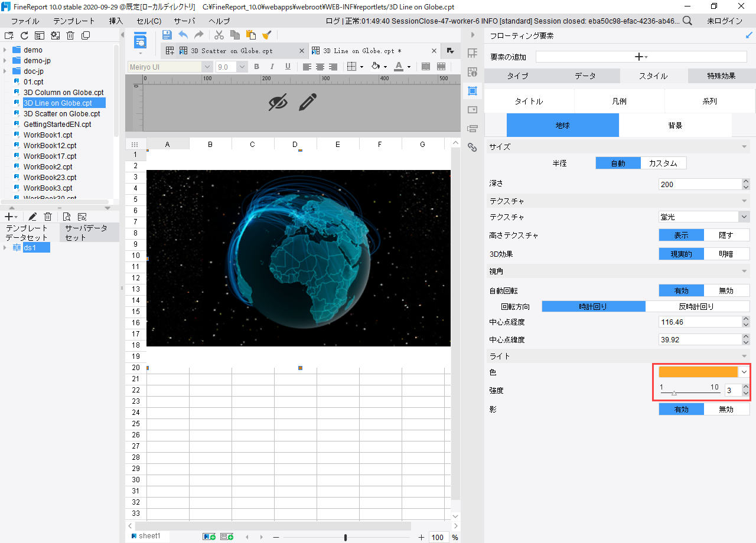Viewport: 756px width, 543px height.
Task: Open the サーバ menu
Action: point(184,21)
